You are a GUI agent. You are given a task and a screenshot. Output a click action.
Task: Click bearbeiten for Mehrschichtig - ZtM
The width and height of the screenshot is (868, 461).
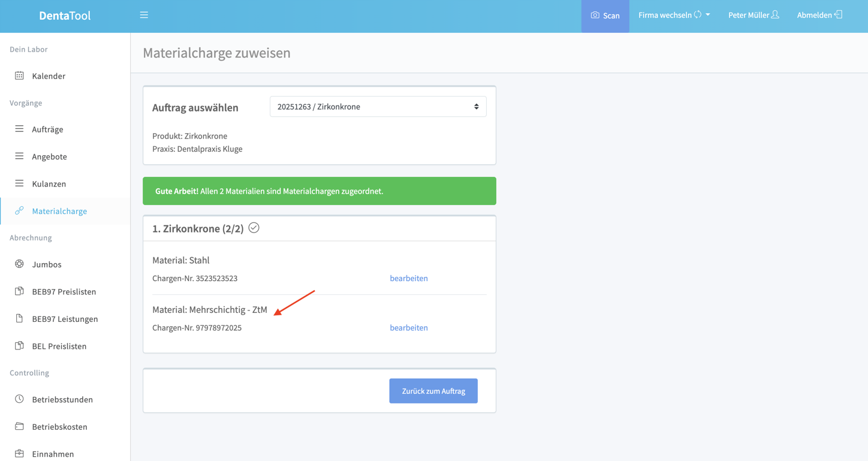(x=409, y=328)
